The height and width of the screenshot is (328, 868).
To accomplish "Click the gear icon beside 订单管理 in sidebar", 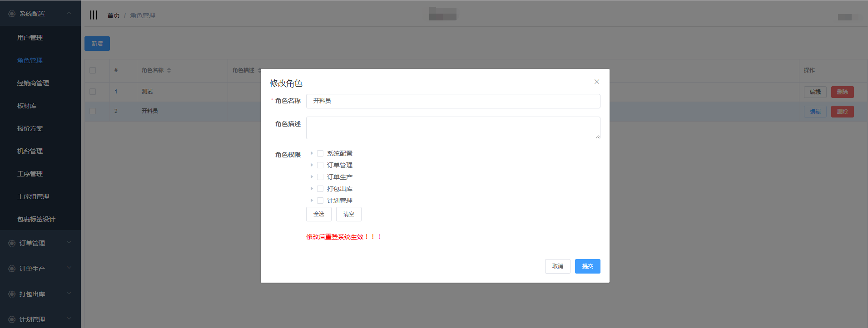I will [12, 243].
